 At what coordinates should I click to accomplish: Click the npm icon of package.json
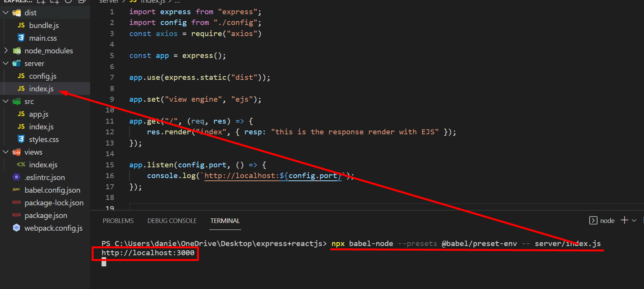coord(16,215)
